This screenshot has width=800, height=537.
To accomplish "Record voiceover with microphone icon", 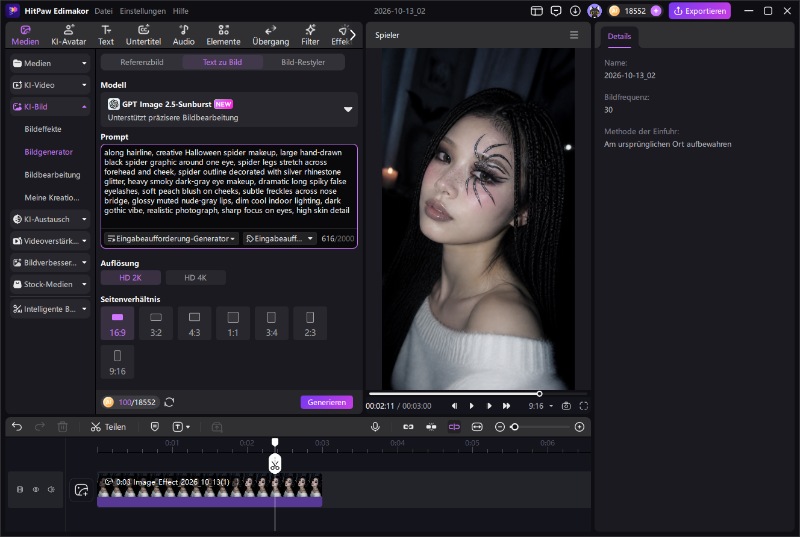I will [x=375, y=427].
